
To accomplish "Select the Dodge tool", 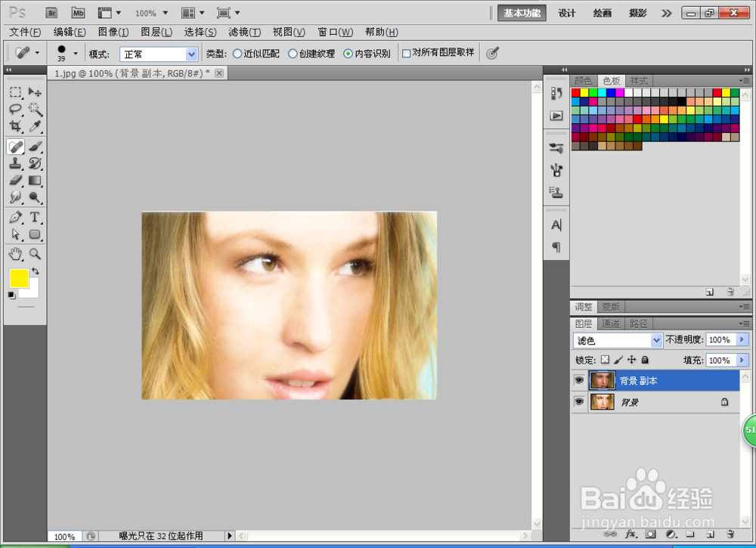I will click(x=35, y=197).
